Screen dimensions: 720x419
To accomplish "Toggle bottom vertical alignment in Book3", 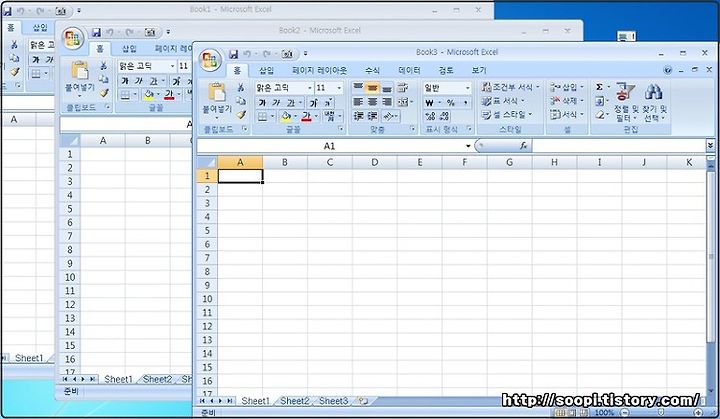I will (x=387, y=87).
